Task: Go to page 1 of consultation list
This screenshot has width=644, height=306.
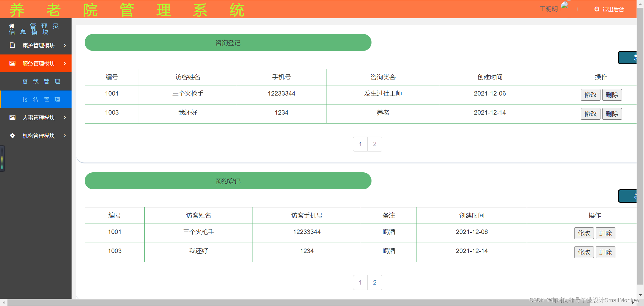Action: click(x=360, y=144)
